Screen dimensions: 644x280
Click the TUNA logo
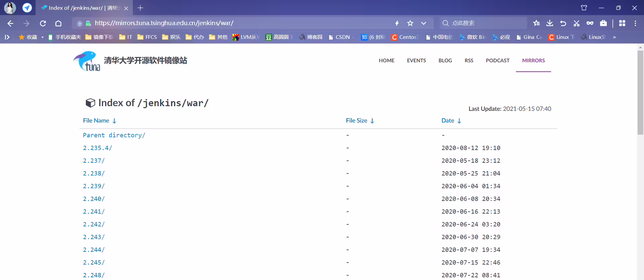tap(87, 61)
